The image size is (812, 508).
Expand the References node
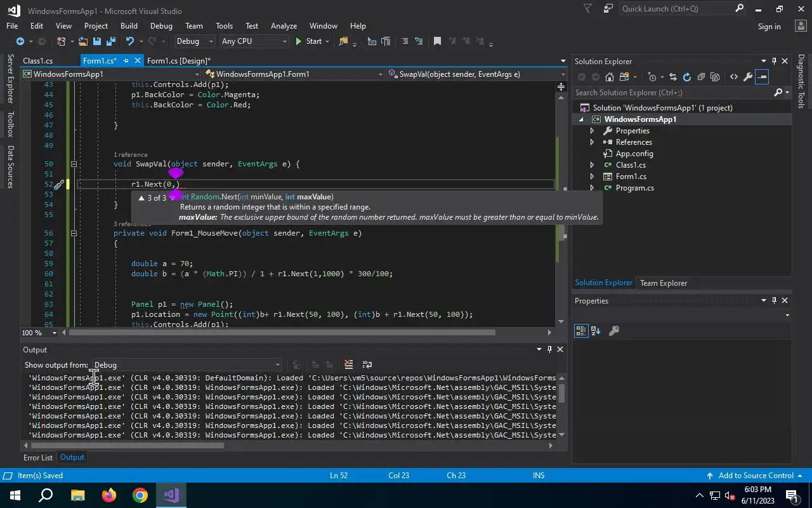[592, 142]
